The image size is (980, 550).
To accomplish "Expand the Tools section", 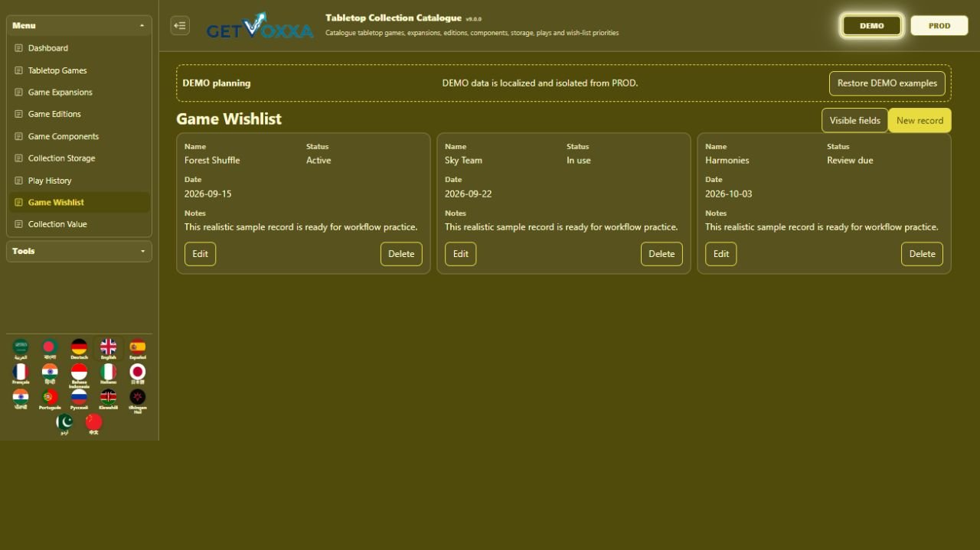I will pyautogui.click(x=79, y=251).
